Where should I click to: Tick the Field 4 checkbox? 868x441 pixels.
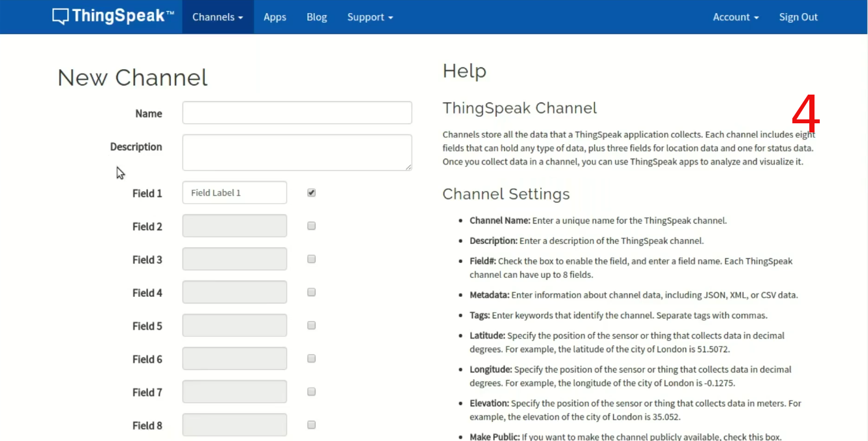coord(311,292)
